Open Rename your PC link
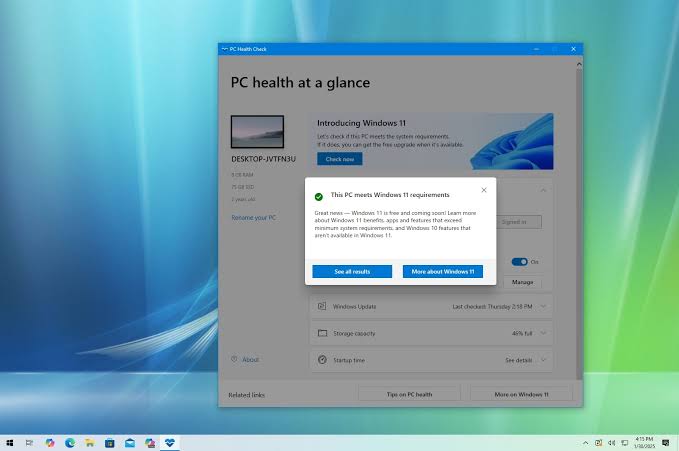This screenshot has width=679, height=451. [x=253, y=217]
